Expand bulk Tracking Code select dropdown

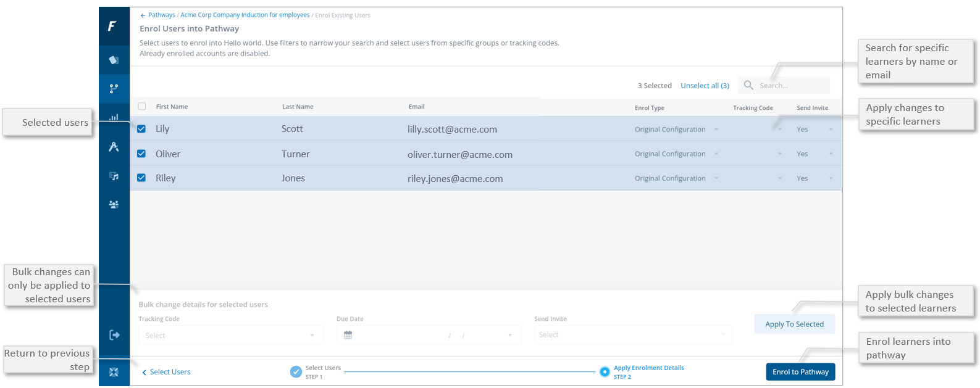pos(230,336)
